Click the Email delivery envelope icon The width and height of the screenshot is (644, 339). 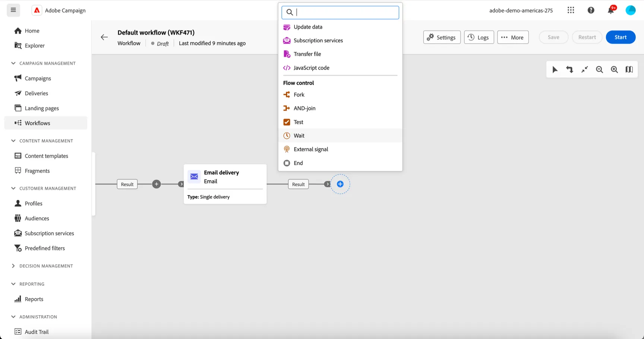pyautogui.click(x=194, y=176)
